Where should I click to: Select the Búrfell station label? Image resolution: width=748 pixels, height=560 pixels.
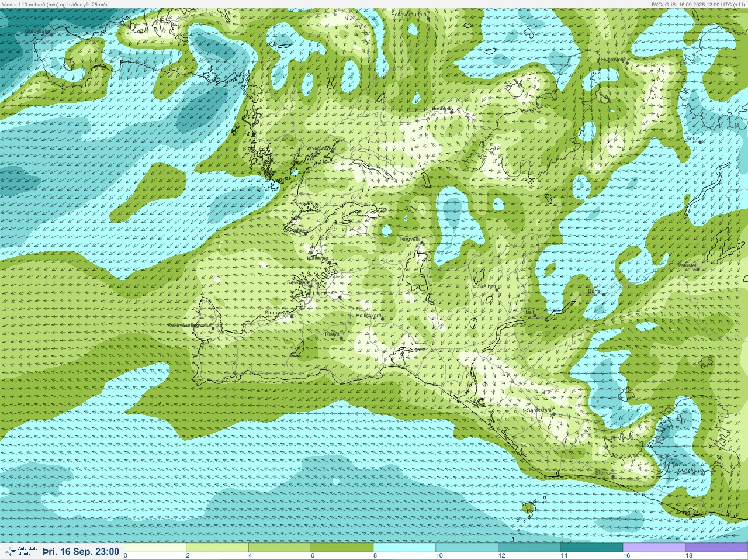(x=595, y=291)
